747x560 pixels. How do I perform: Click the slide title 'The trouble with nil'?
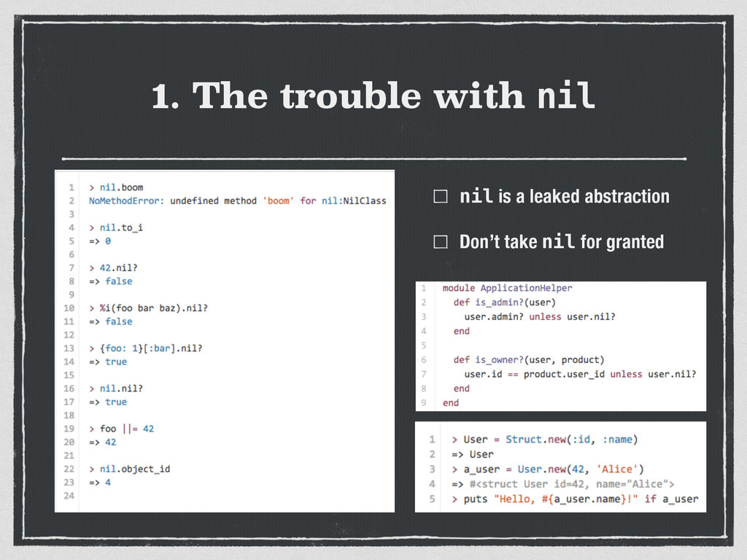[373, 96]
